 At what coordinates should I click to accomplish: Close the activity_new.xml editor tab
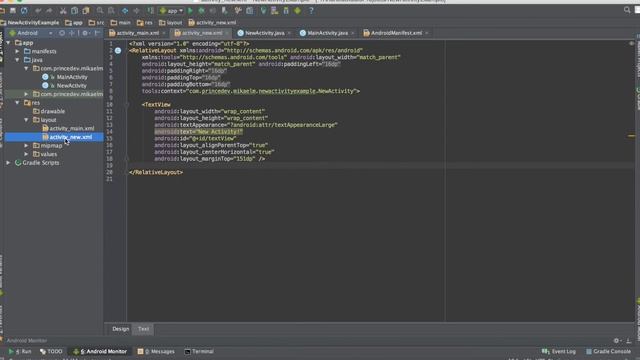tap(227, 33)
